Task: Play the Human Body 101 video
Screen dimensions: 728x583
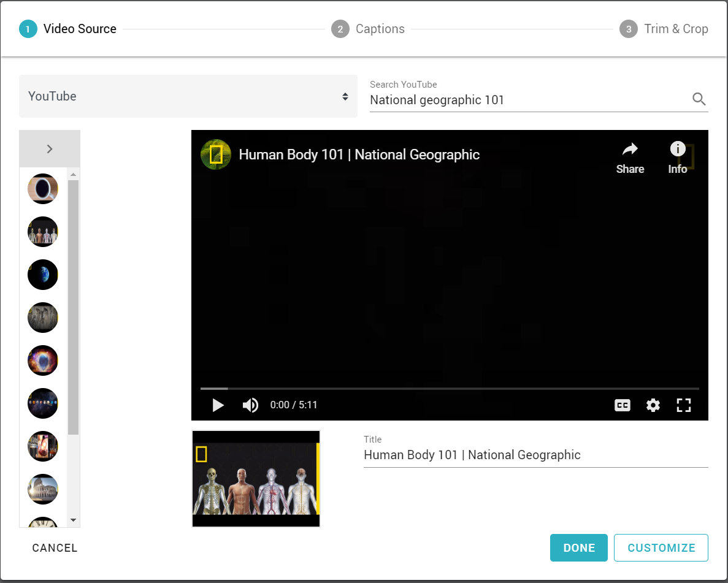Action: 218,405
